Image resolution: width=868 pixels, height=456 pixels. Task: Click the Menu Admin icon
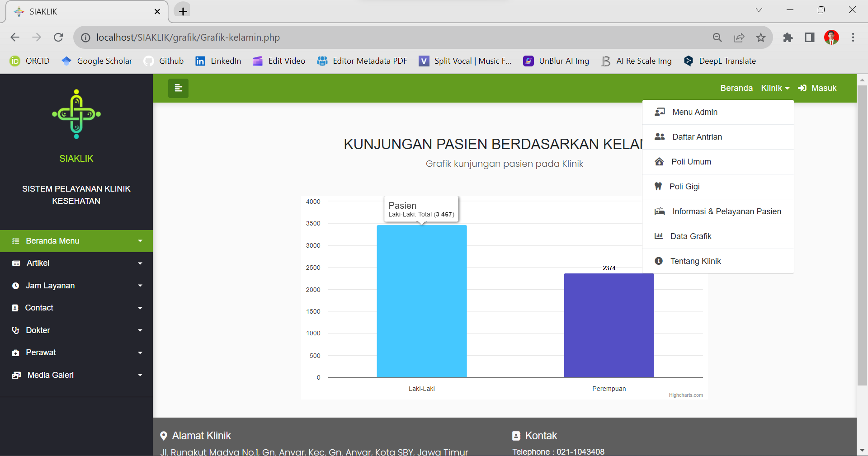[x=660, y=112]
